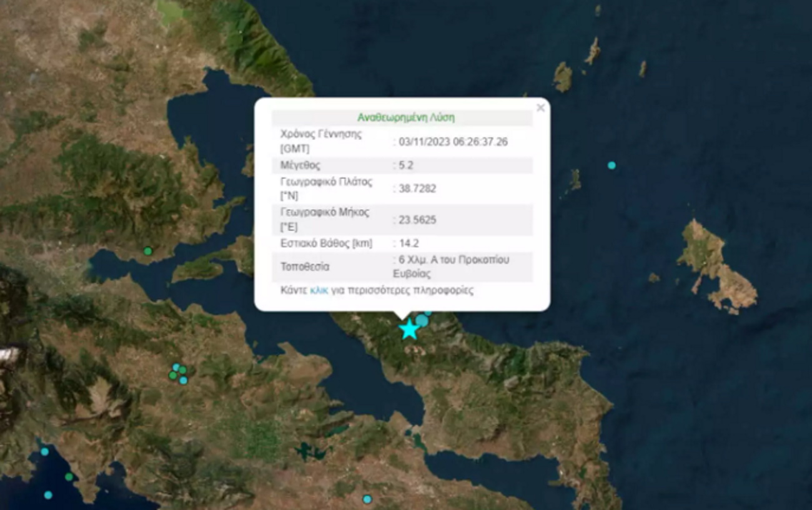The image size is (812, 510).
Task: Select the large cyan circle beside the star
Action: pyautogui.click(x=422, y=320)
